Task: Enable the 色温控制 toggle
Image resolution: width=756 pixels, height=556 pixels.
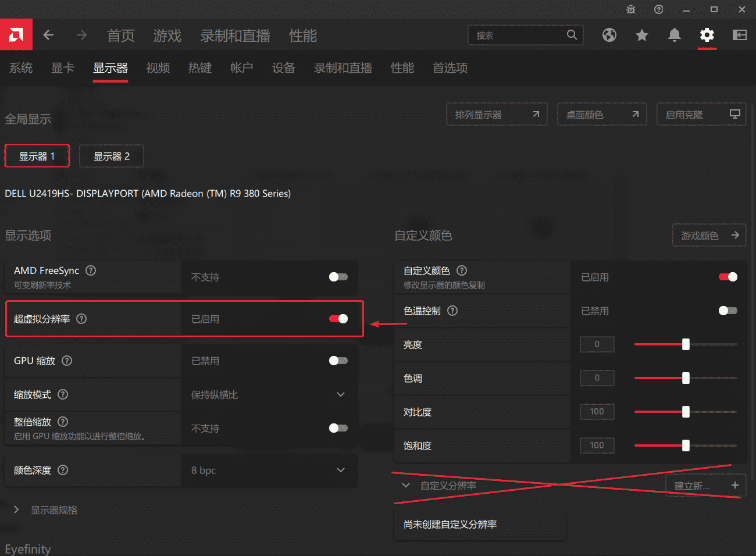Action: click(x=728, y=311)
